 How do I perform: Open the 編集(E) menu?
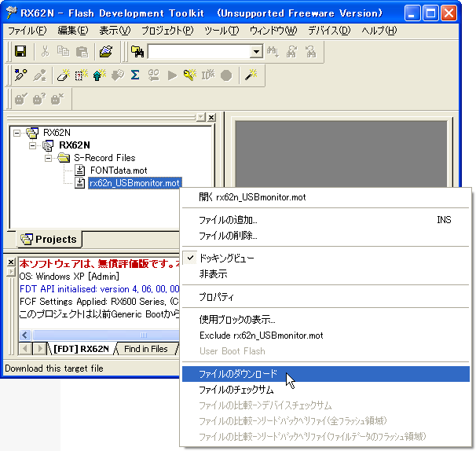pyautogui.click(x=73, y=31)
